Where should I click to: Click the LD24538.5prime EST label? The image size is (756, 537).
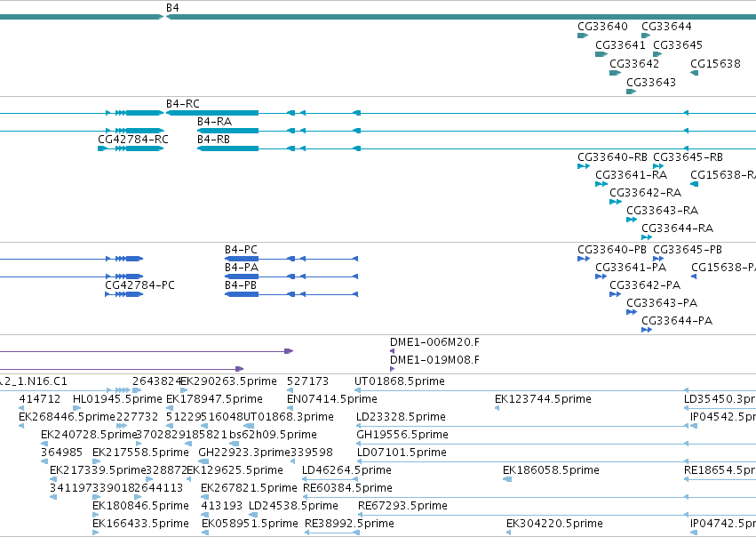pos(293,506)
